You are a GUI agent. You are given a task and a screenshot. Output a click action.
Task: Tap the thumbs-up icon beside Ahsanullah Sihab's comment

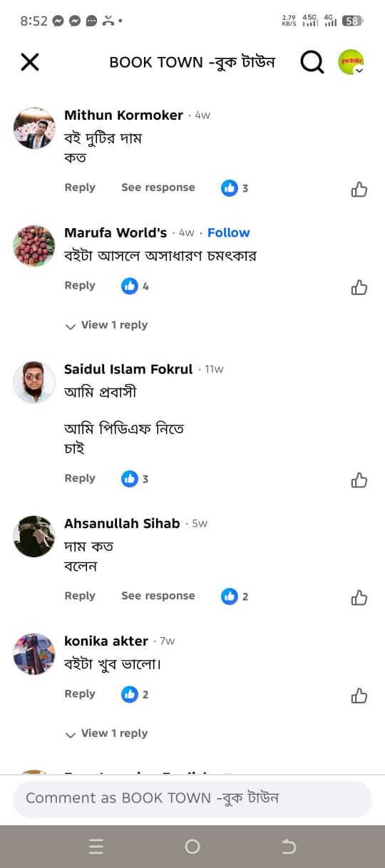pos(359,597)
